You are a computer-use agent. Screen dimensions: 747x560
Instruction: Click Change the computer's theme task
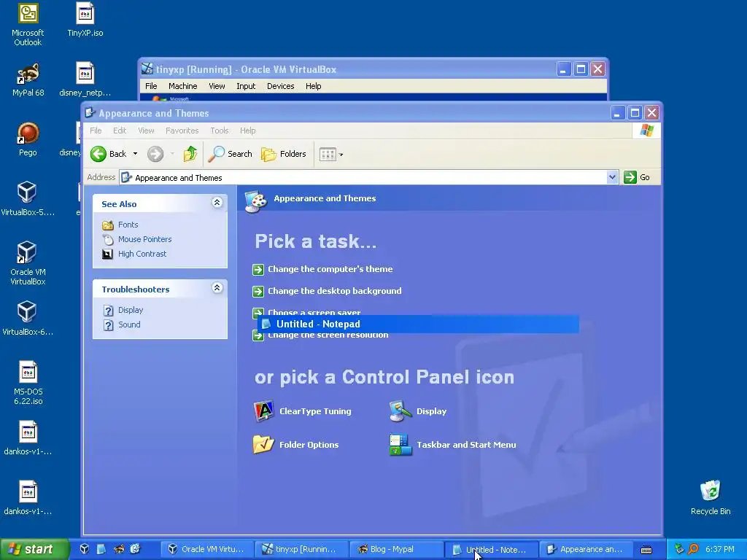[x=330, y=269]
